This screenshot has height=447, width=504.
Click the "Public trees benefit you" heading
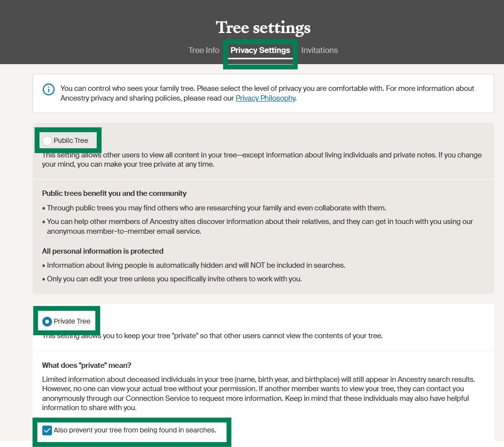[x=114, y=193]
